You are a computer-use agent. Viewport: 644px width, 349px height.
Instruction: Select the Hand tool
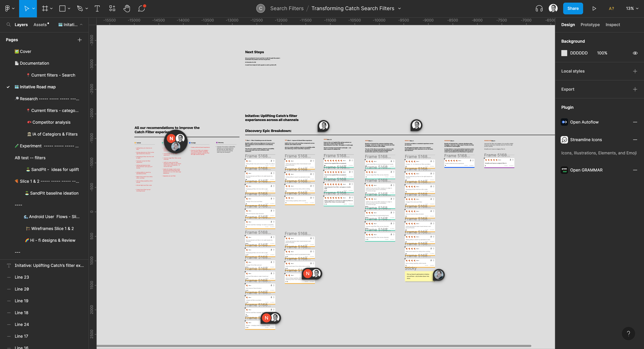point(126,8)
